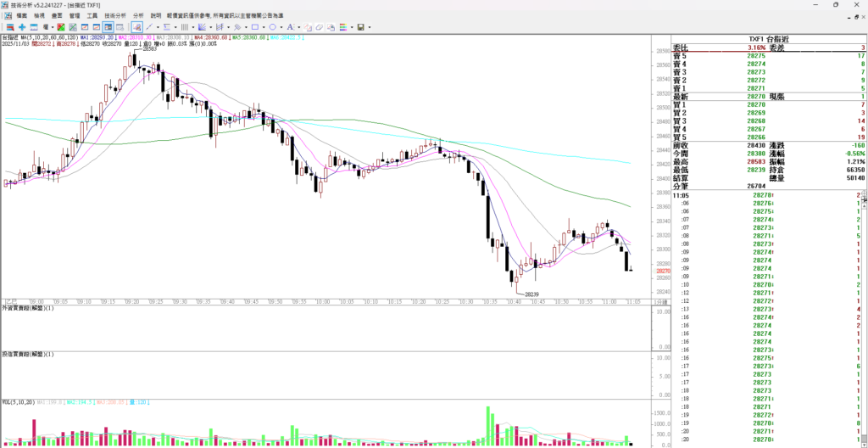Select the ellipse drawing tool
The width and height of the screenshot is (868, 448).
pos(273,27)
